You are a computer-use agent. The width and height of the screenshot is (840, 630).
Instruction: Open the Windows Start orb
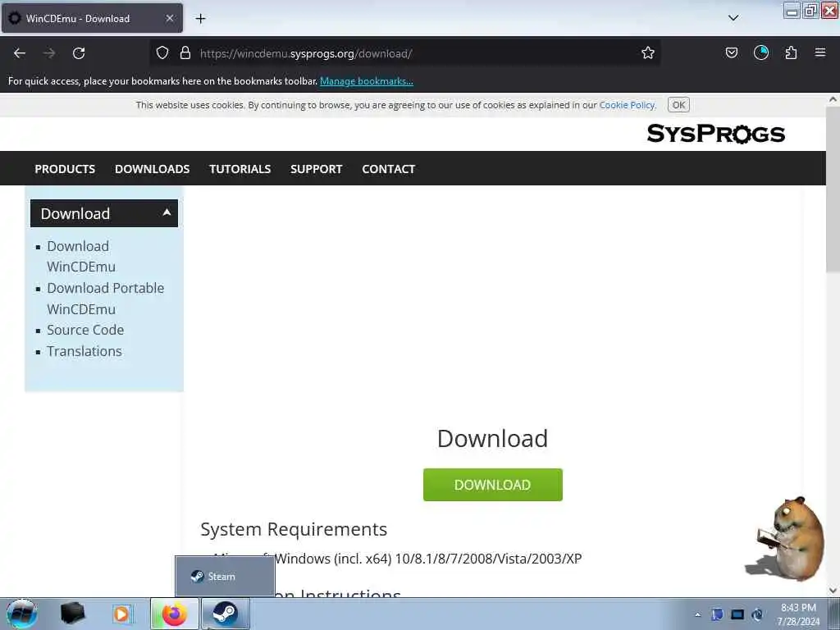point(22,614)
